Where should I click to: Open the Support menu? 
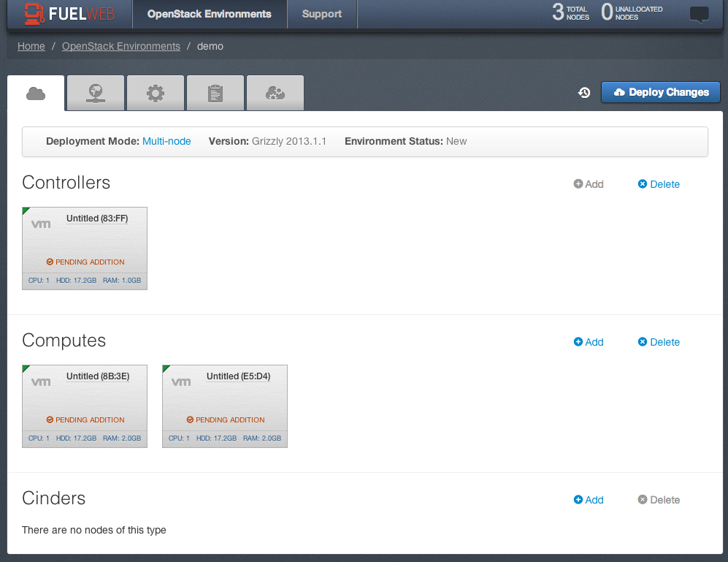pyautogui.click(x=322, y=14)
